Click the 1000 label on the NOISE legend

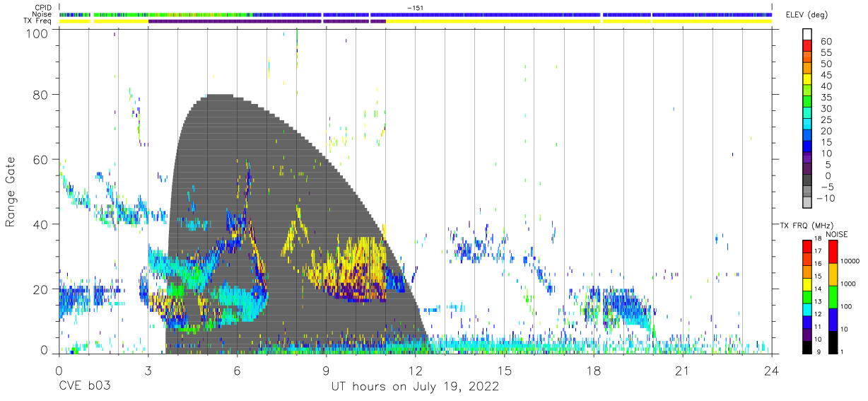pos(848,284)
